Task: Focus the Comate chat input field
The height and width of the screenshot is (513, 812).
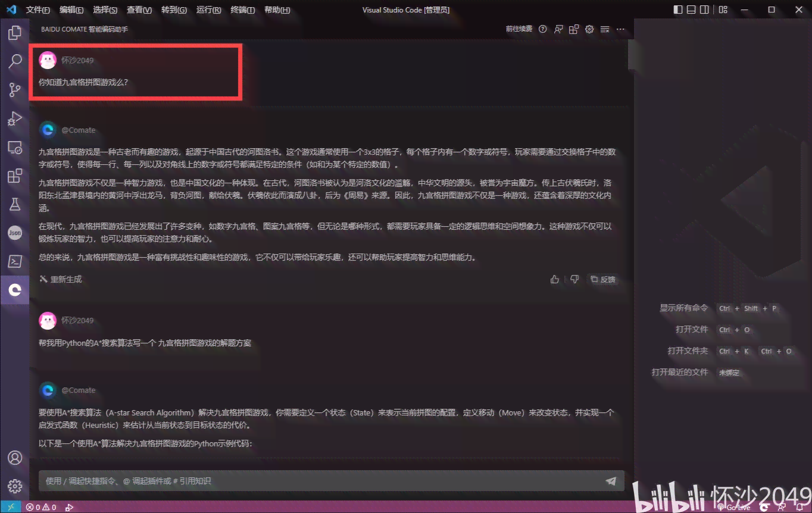Action: (x=331, y=481)
